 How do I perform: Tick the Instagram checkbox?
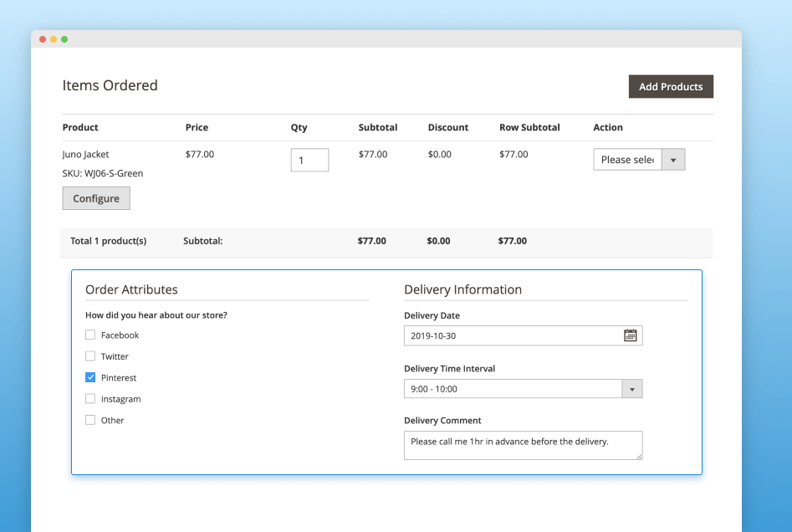90,399
